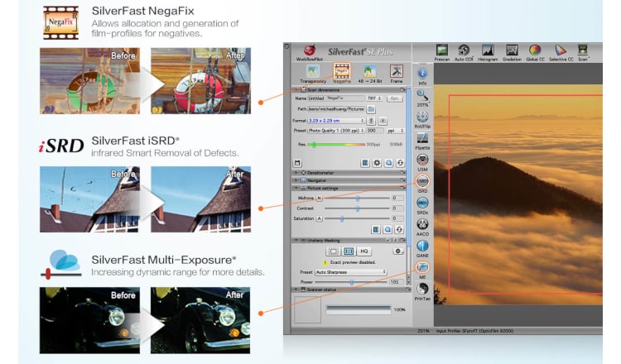Click the 300 resolution value field
Screen dimensions: 621x364
point(375,130)
